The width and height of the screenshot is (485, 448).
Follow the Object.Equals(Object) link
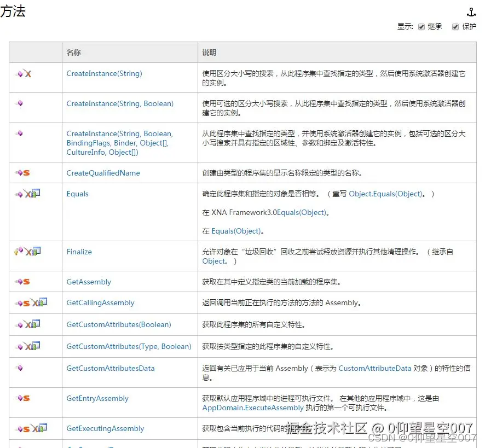point(385,194)
